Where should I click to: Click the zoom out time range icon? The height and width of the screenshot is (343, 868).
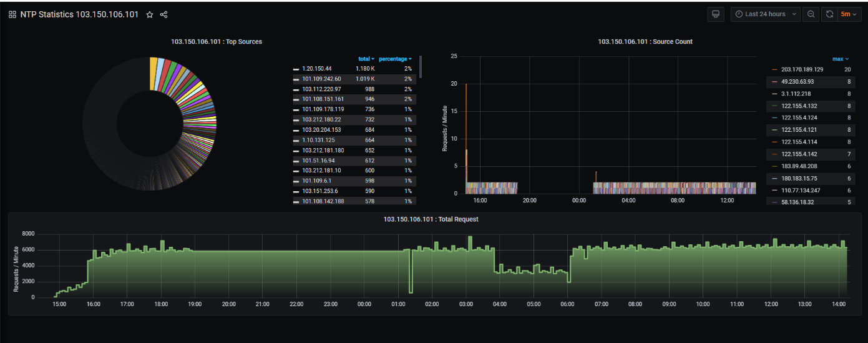811,14
